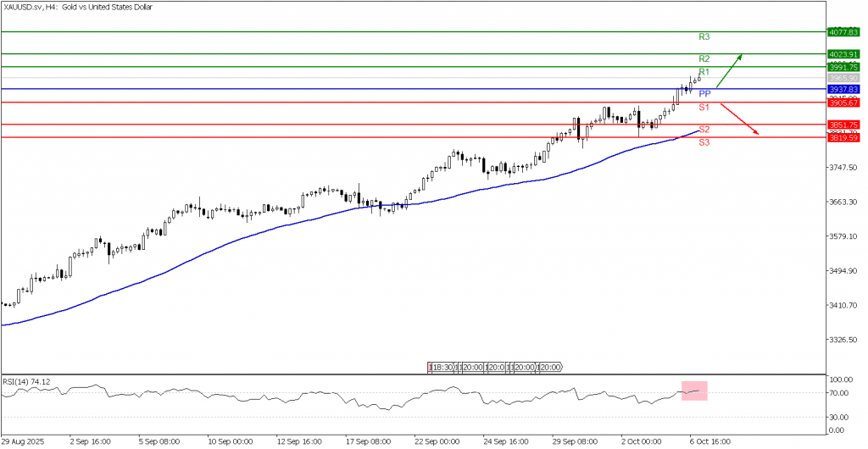Screen dimensions: 868x449
Task: Select the R2 resistance label
Action: (x=704, y=58)
